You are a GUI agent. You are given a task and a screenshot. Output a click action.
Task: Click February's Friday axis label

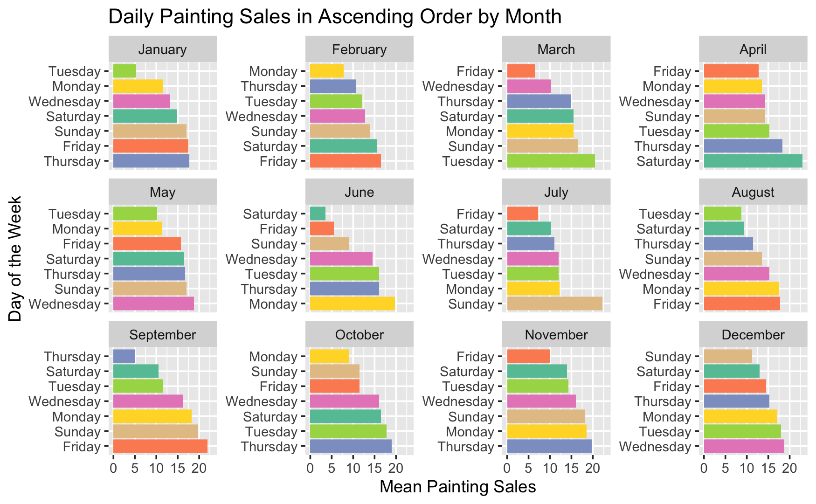click(278, 161)
